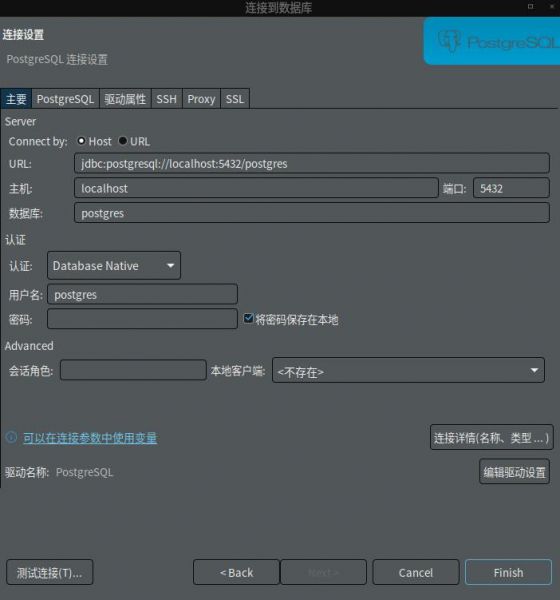
Task: Open the Database Native authentication dropdown
Action: pyautogui.click(x=114, y=266)
